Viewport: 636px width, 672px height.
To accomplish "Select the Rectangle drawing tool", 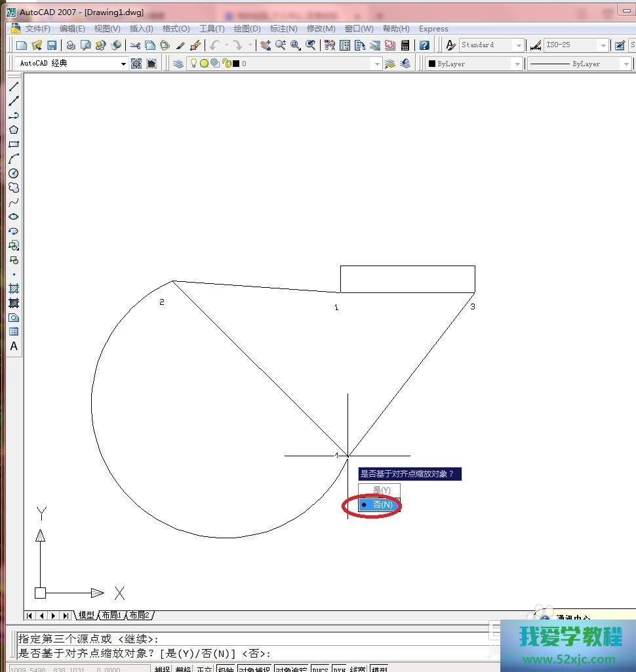I will click(x=14, y=144).
